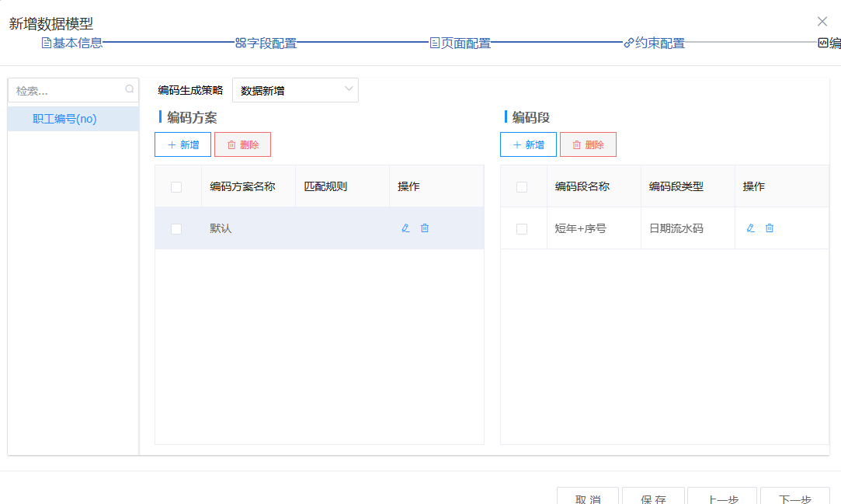Open the 编码生成策略 dropdown

(295, 90)
